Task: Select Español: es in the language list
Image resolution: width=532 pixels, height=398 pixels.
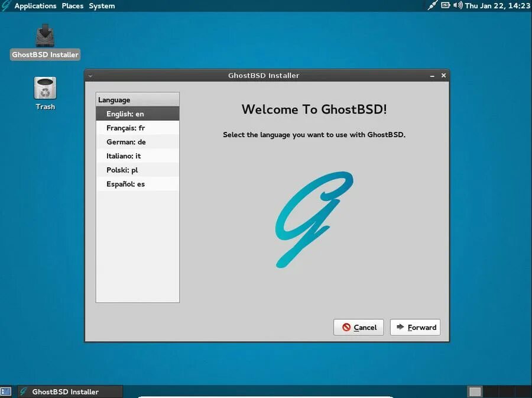Action: (137, 184)
